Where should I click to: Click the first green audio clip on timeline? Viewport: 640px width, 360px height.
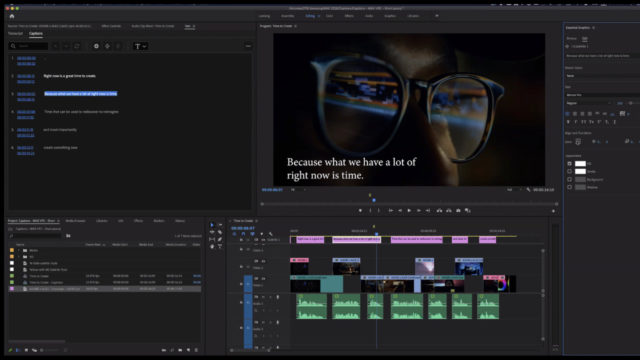click(311, 307)
